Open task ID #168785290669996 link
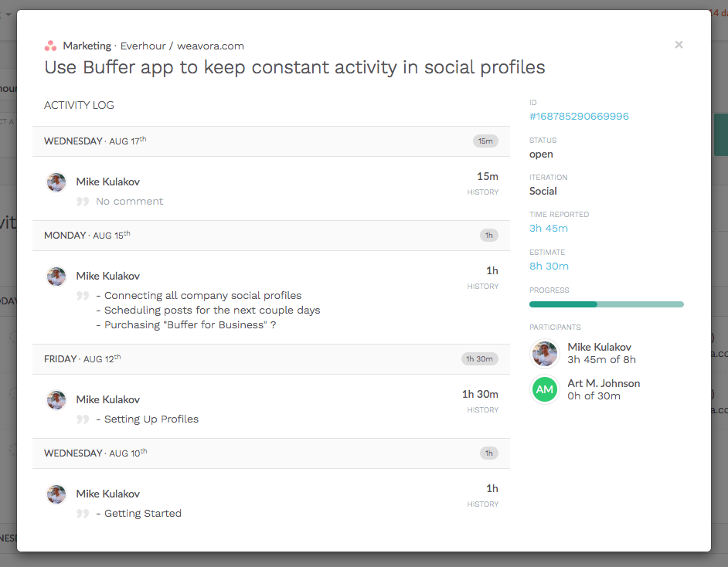The width and height of the screenshot is (728, 567). pos(579,117)
